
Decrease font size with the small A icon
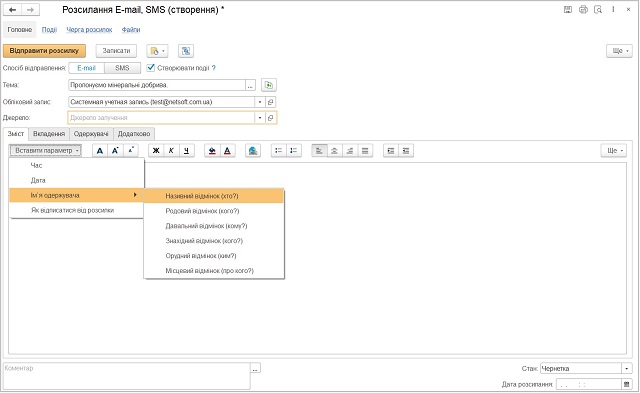pyautogui.click(x=131, y=151)
